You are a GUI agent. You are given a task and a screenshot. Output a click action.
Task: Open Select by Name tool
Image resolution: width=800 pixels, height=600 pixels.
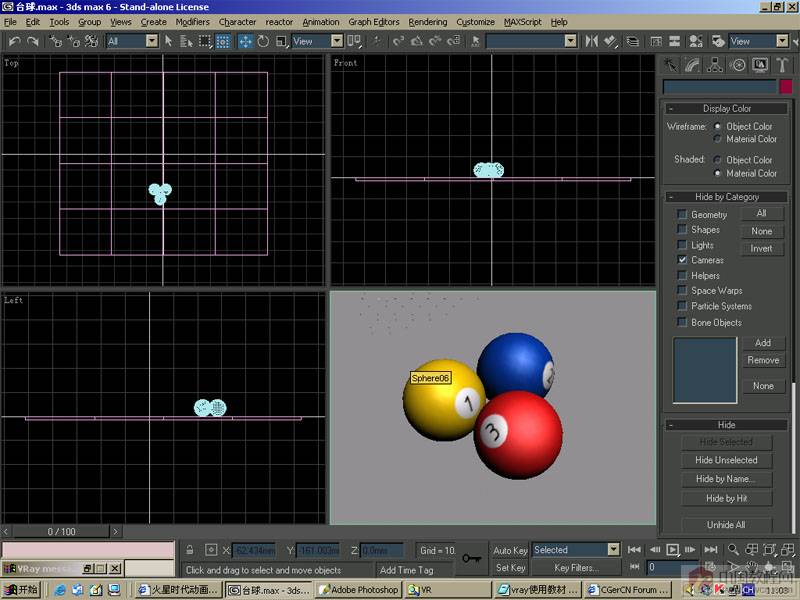point(186,41)
